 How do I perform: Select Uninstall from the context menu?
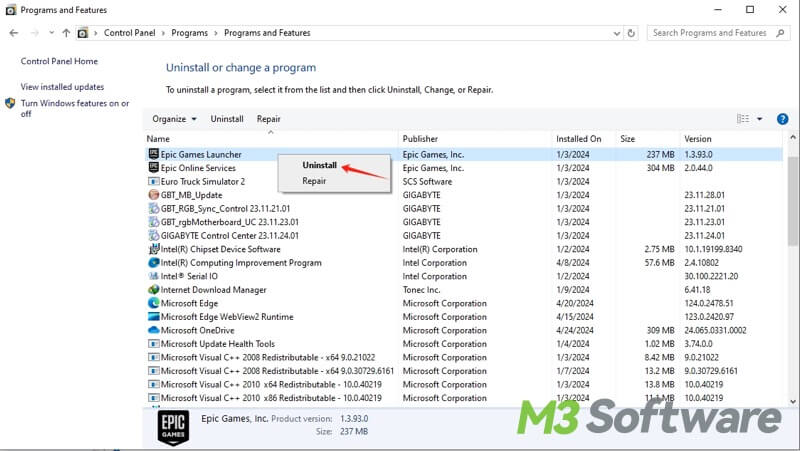pyautogui.click(x=319, y=165)
